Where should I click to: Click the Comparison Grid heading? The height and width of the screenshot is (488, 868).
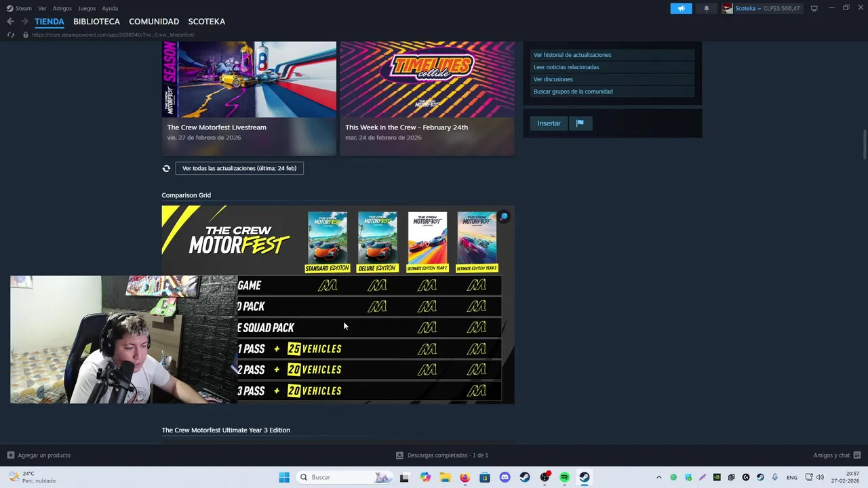click(x=186, y=195)
